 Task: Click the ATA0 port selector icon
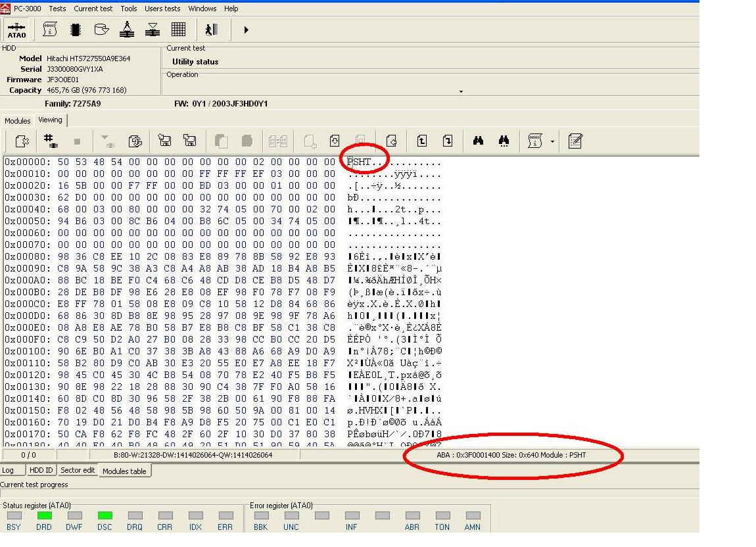(x=16, y=30)
